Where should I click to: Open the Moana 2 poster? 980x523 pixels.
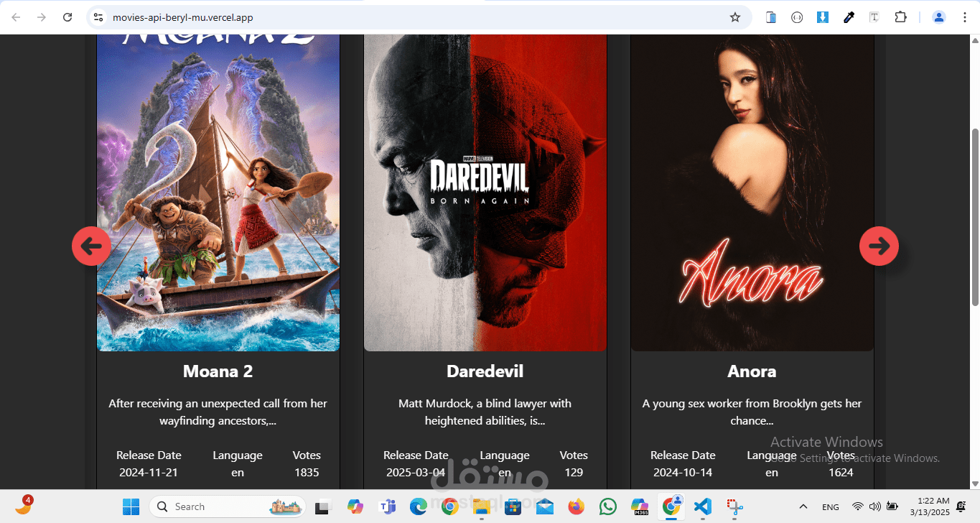point(218,193)
